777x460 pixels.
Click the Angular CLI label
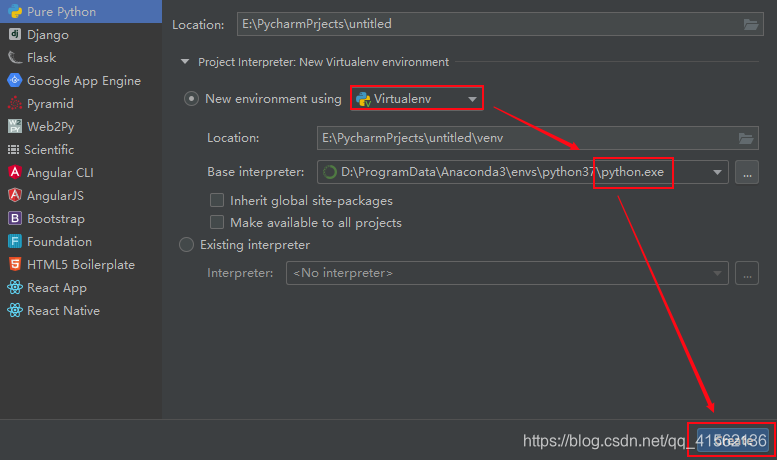pos(60,172)
